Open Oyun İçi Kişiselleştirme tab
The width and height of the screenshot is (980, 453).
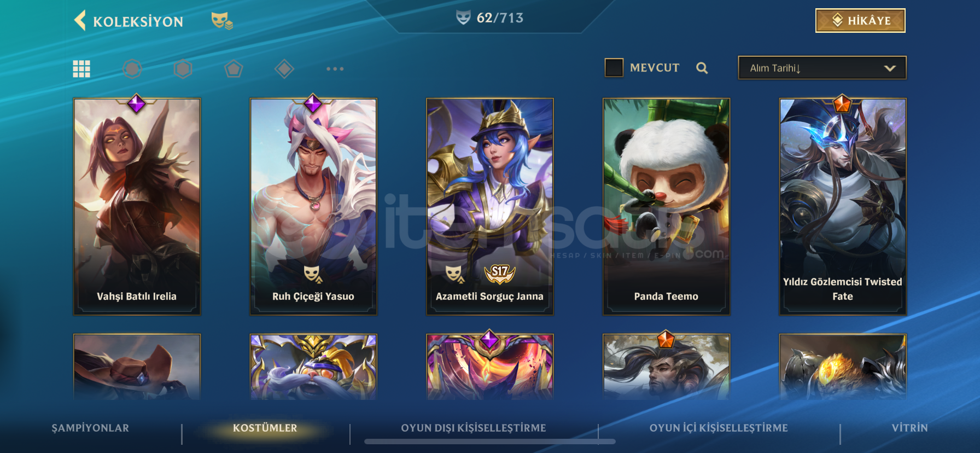click(719, 428)
